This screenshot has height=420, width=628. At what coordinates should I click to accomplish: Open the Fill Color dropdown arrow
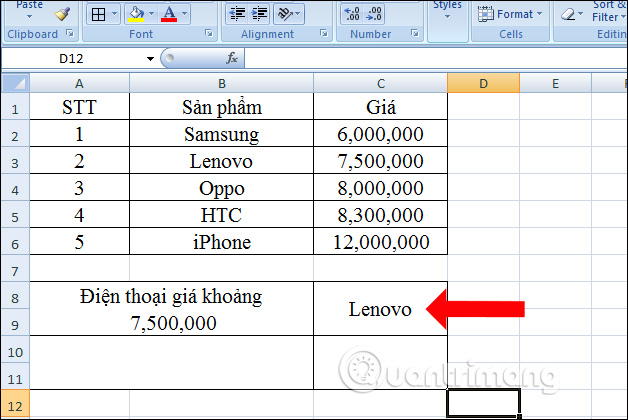[x=151, y=14]
